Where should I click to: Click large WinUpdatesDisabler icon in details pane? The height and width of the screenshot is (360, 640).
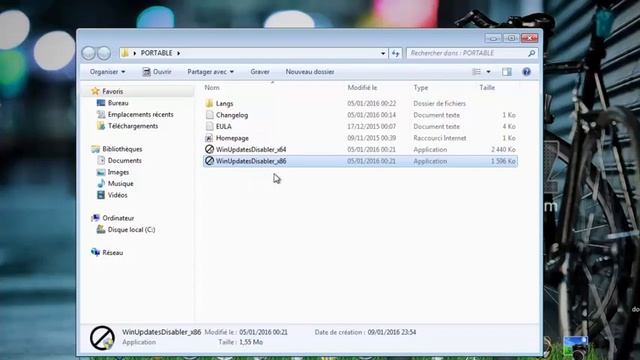102,338
